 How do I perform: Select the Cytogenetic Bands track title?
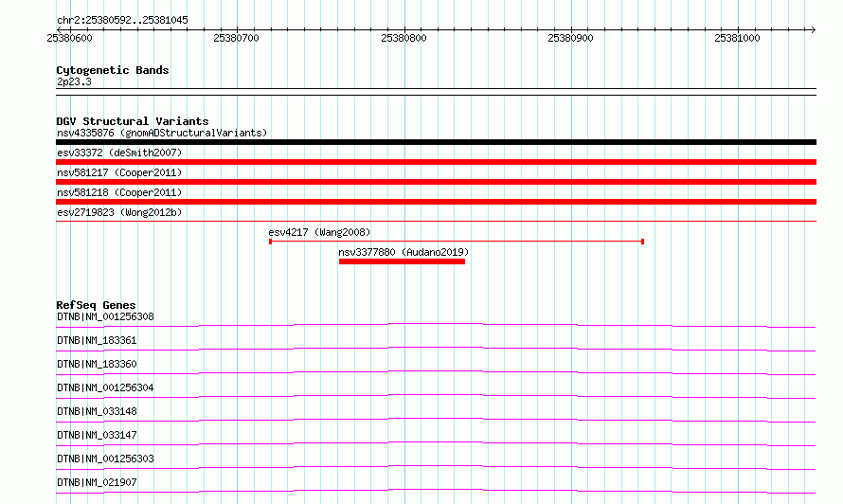(113, 70)
